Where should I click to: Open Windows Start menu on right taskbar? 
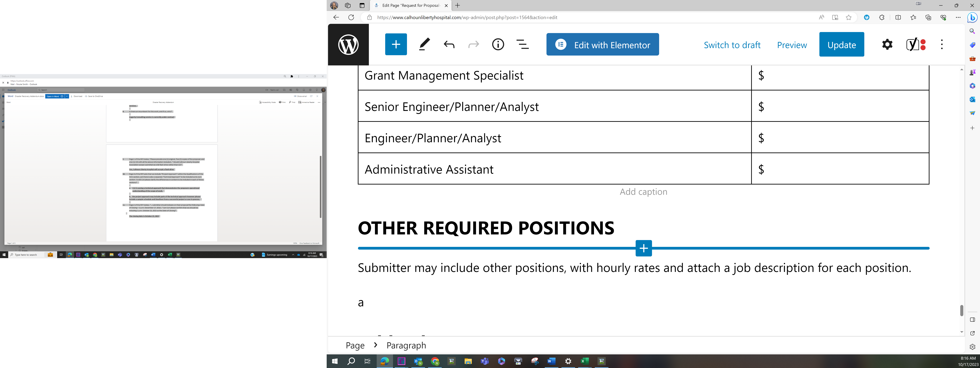click(x=335, y=361)
